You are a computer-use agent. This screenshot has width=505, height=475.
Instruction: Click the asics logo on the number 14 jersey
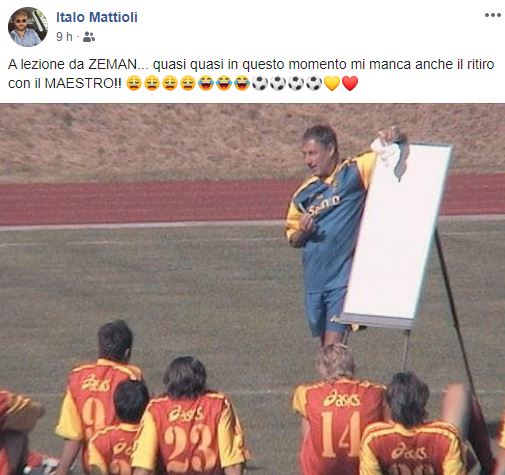point(341,398)
